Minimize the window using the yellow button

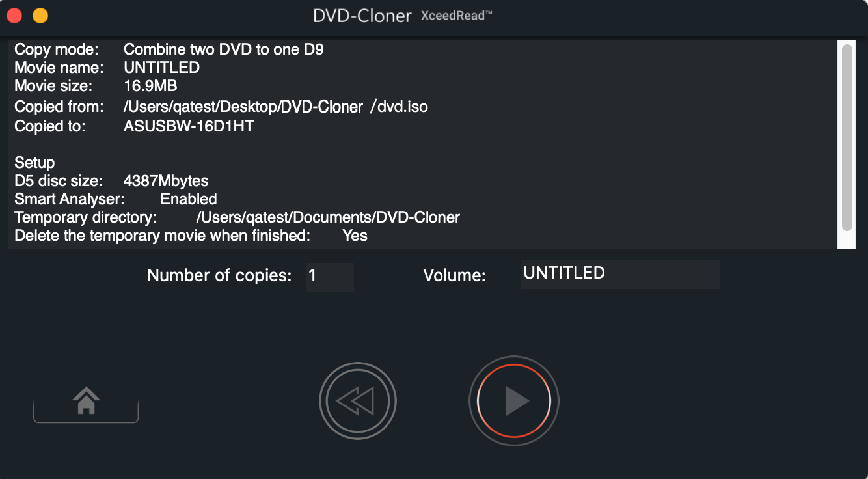[40, 15]
